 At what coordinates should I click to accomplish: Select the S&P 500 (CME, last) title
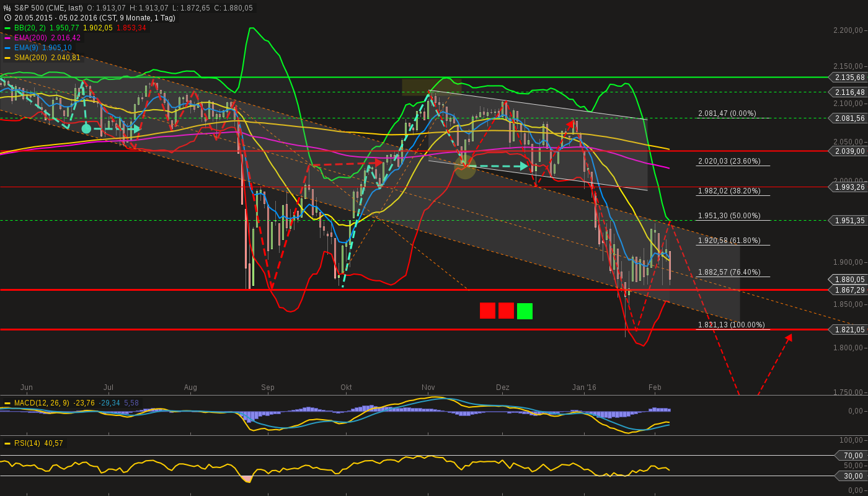tap(49, 8)
